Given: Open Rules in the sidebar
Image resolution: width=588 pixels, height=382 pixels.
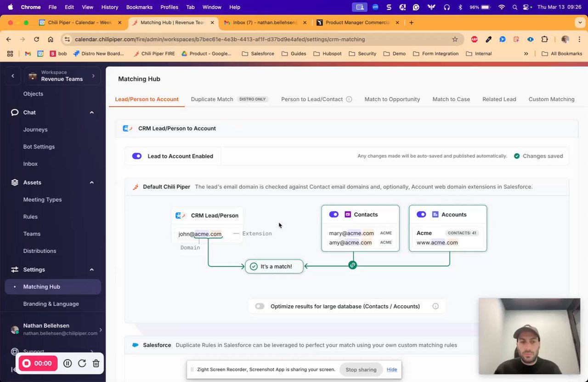Looking at the screenshot, I should (x=30, y=217).
